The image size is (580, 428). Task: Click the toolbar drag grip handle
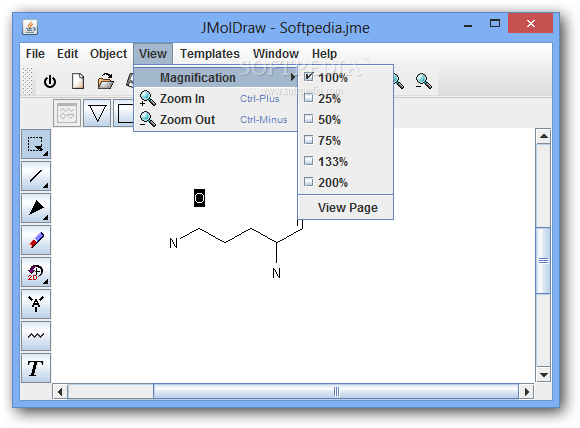click(x=27, y=81)
